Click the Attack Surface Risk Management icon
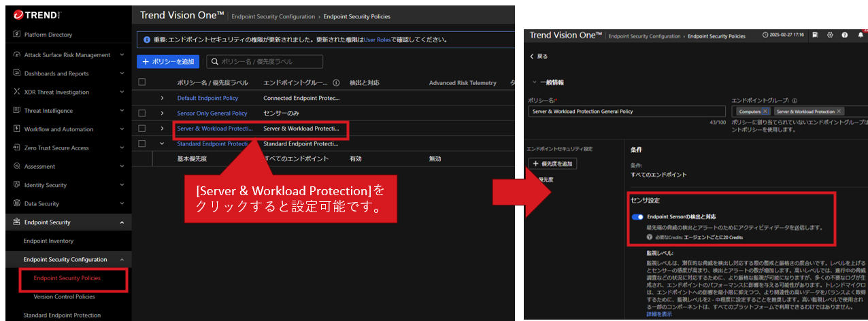Viewport: 868px width, 321px height. pos(17,55)
